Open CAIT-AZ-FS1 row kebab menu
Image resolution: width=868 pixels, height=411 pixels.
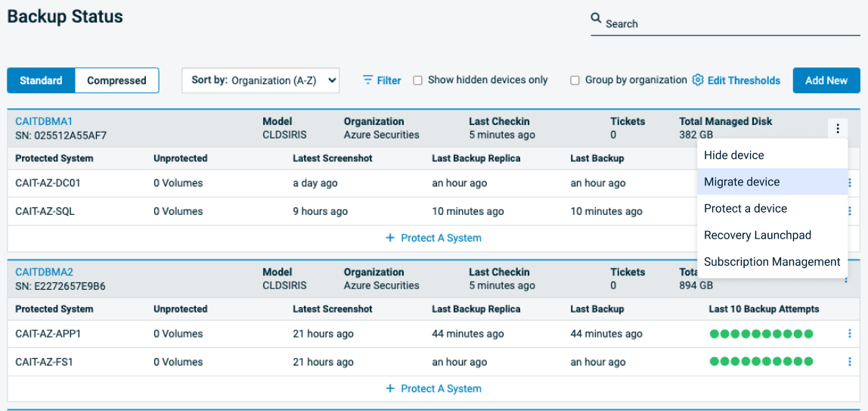click(849, 362)
